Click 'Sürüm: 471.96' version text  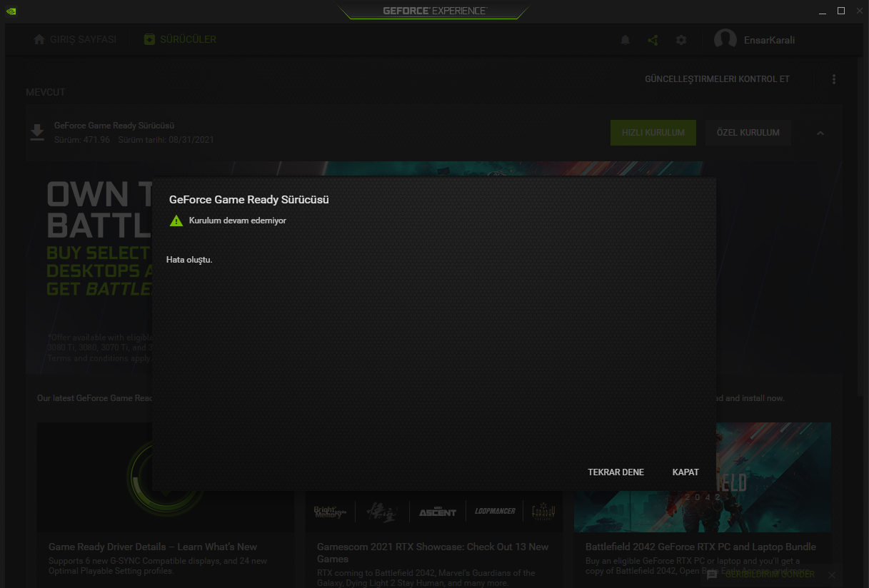(82, 140)
